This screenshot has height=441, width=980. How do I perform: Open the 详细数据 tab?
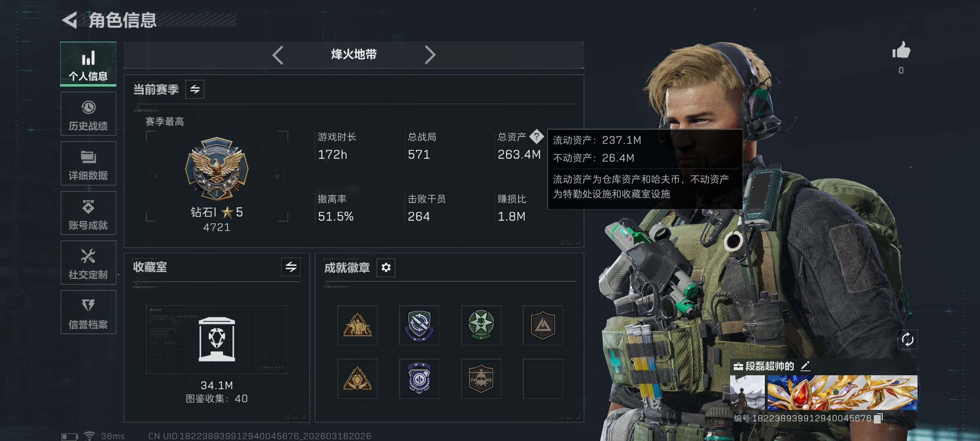coord(88,163)
